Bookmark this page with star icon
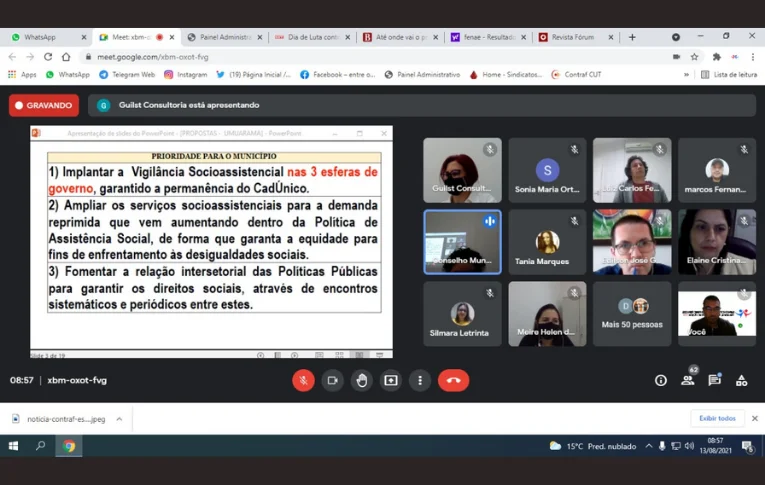This screenshot has height=485, width=765. 694,57
